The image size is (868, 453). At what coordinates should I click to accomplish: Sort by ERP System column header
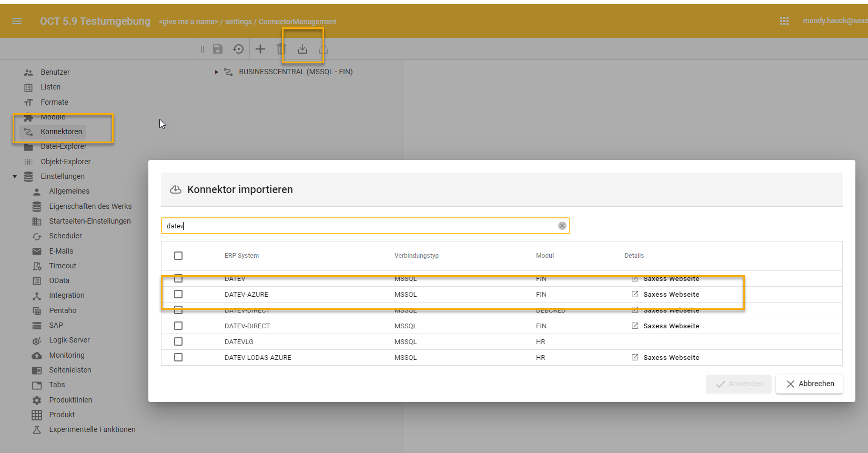pos(241,256)
